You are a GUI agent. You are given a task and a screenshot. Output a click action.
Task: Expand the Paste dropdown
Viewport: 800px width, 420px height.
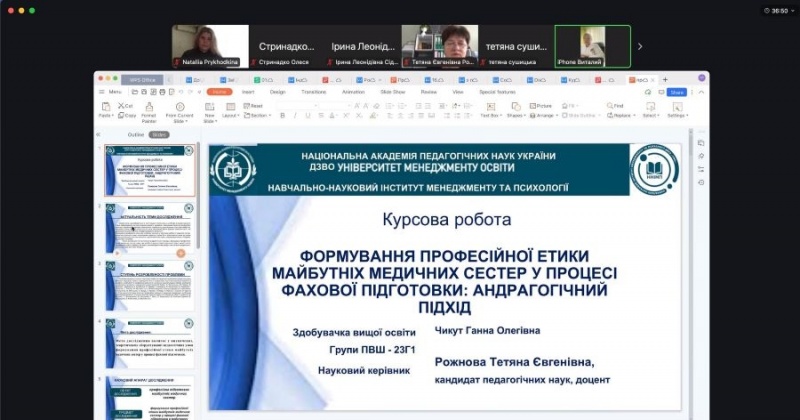(x=105, y=116)
